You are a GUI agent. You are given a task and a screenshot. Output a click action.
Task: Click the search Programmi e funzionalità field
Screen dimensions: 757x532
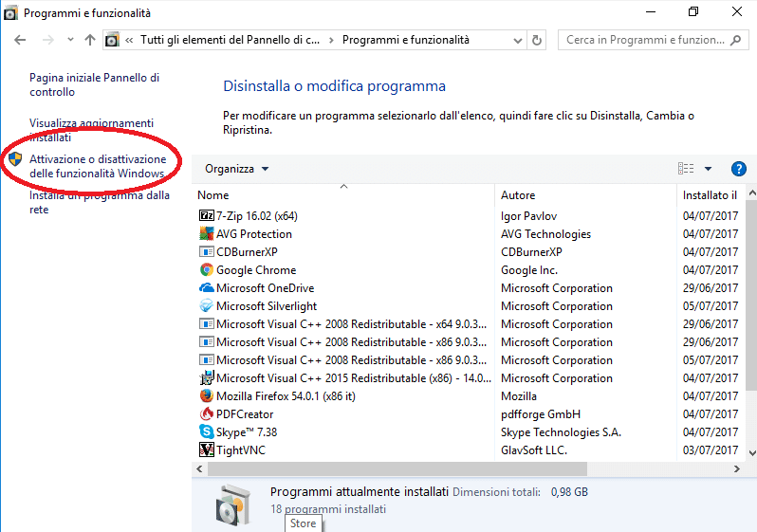click(x=654, y=40)
